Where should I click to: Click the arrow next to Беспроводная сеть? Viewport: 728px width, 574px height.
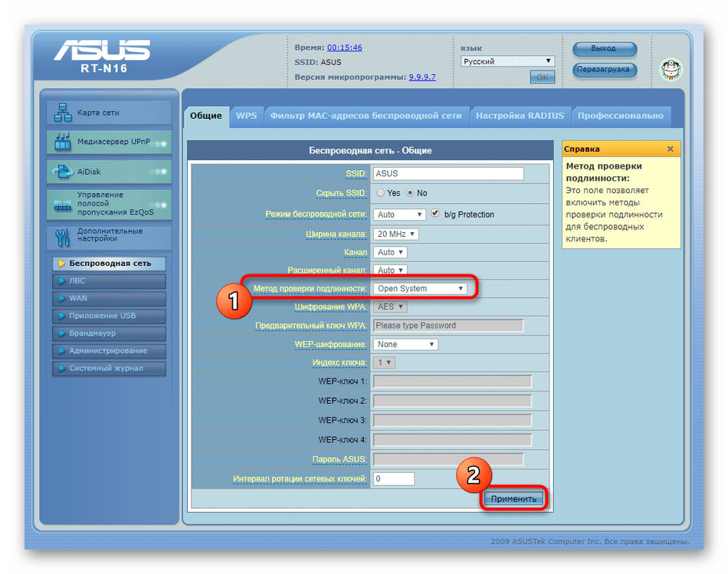(x=61, y=264)
